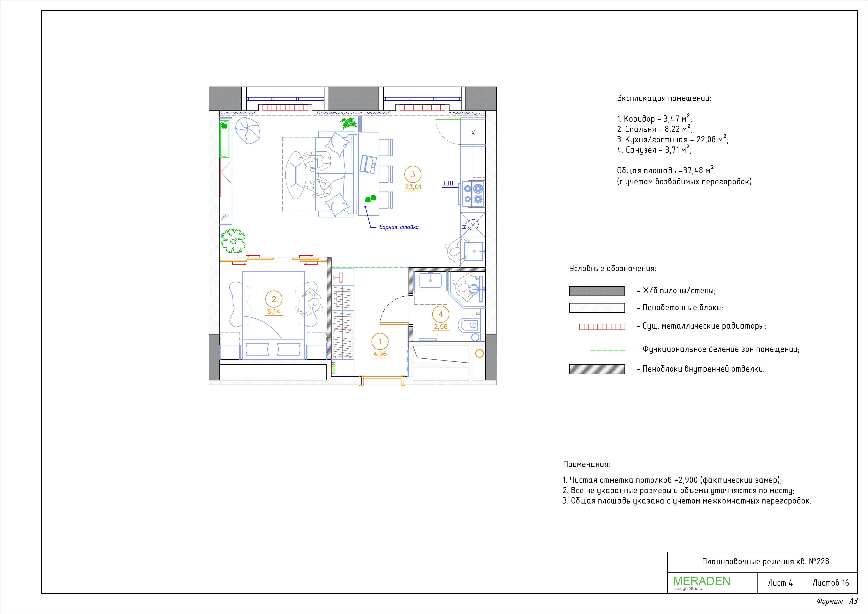The width and height of the screenshot is (868, 614).
Task: Click the bean bag chair symbol
Action: 248,130
